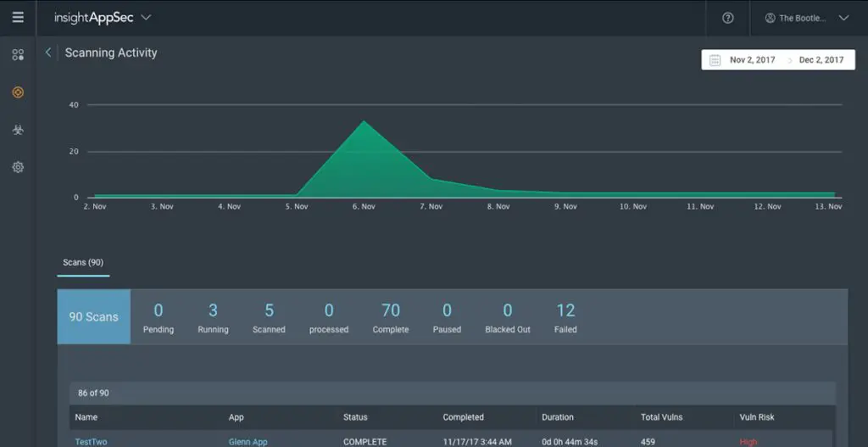Select the 90 Scans filter tile
Image resolution: width=868 pixels, height=447 pixels.
coord(94,316)
